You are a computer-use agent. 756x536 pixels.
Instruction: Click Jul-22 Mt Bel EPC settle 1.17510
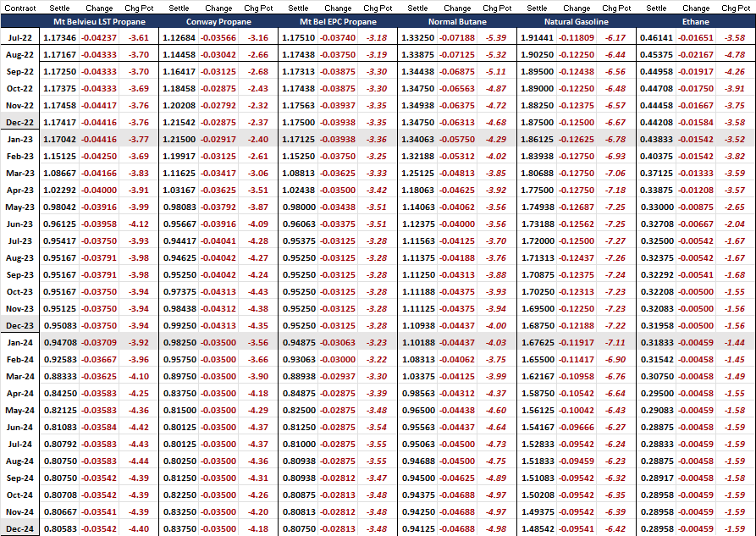[x=299, y=37]
